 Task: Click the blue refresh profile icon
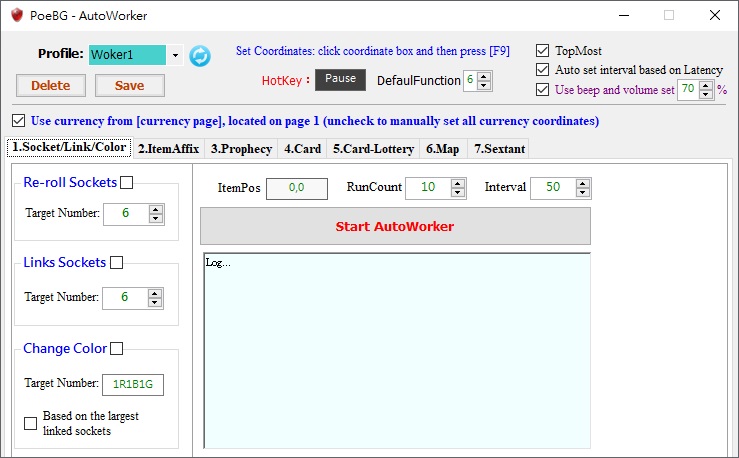tap(200, 56)
